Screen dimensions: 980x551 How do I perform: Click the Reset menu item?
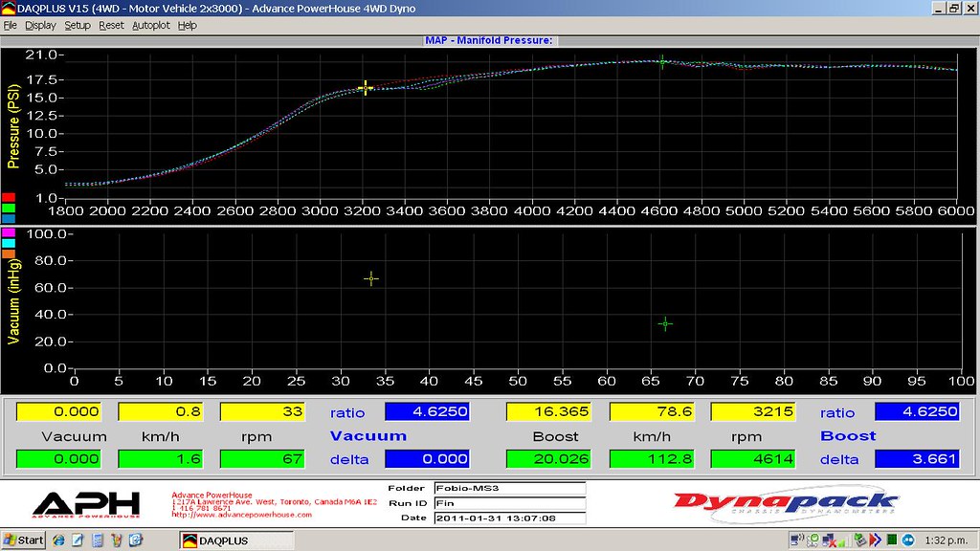[x=111, y=25]
